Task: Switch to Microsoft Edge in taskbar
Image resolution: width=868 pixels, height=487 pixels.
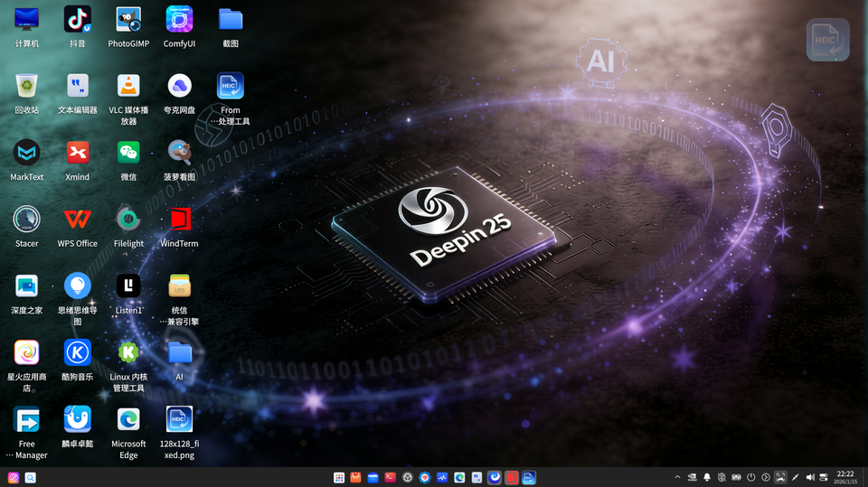Action: click(x=459, y=478)
